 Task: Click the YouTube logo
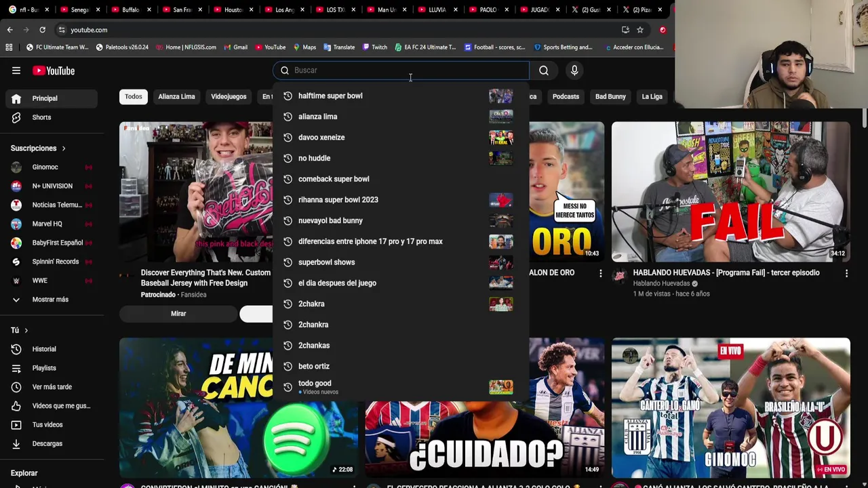tap(54, 70)
